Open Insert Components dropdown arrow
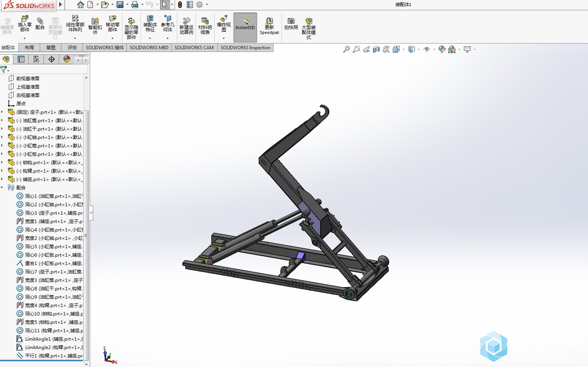This screenshot has height=367, width=588. tap(24, 38)
